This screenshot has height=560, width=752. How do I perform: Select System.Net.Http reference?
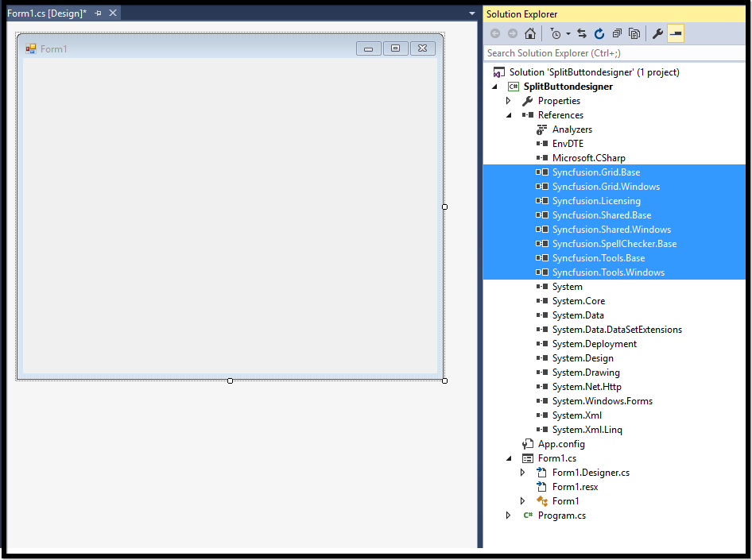coord(587,387)
